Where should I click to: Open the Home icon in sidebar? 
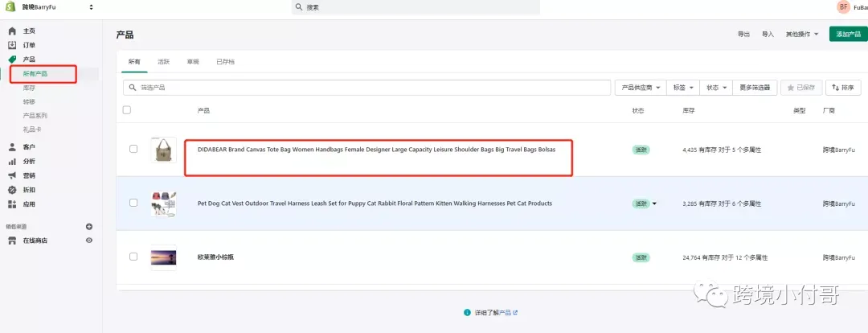pyautogui.click(x=12, y=31)
